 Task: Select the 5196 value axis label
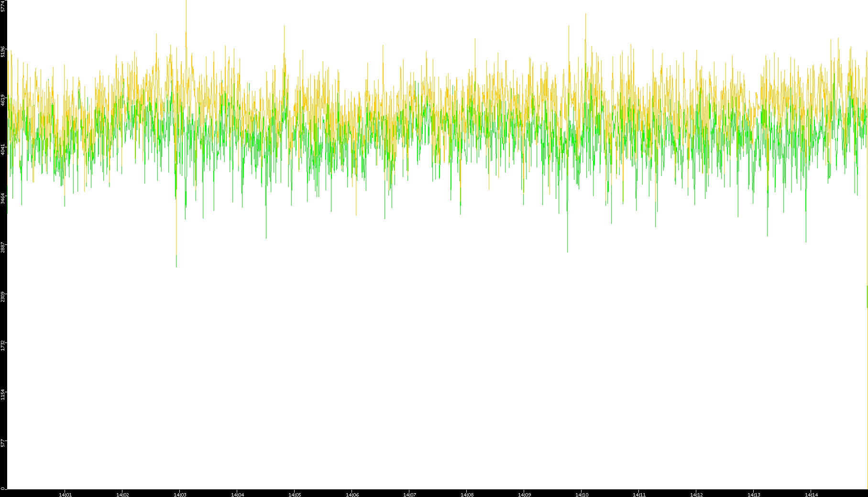(x=3, y=52)
